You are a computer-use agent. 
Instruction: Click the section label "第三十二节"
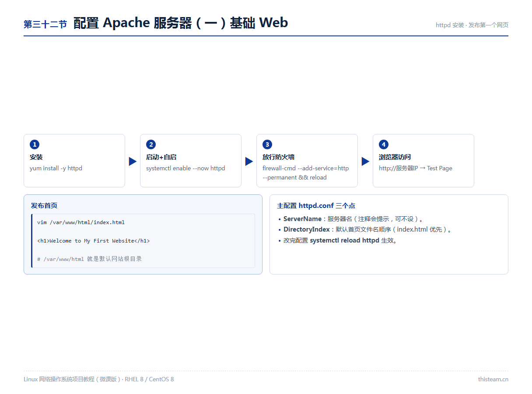(45, 25)
